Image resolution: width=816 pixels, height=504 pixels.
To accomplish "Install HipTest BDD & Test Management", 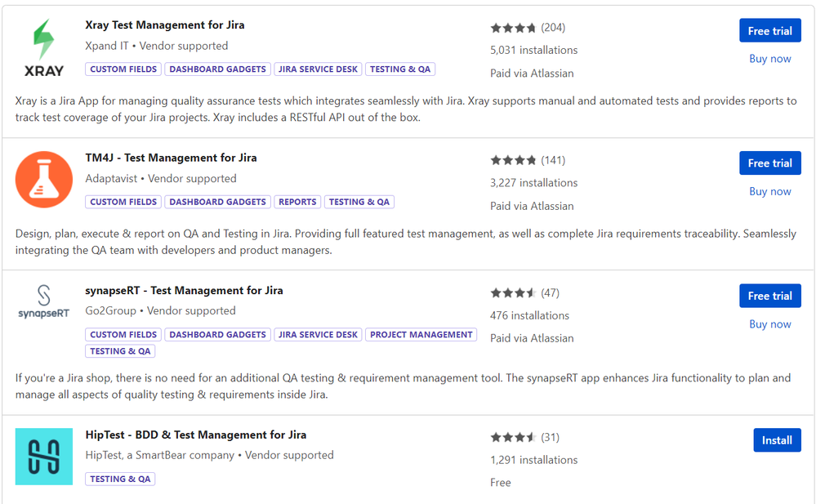I will point(777,440).
